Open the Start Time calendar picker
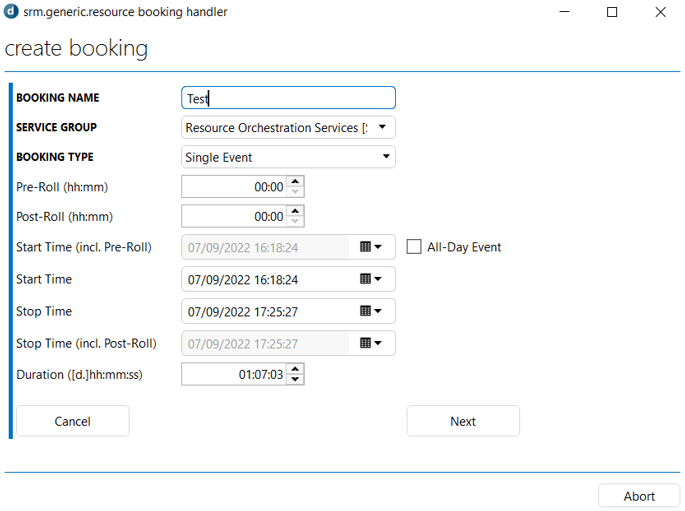Screen dimensions: 685x511 [370, 279]
